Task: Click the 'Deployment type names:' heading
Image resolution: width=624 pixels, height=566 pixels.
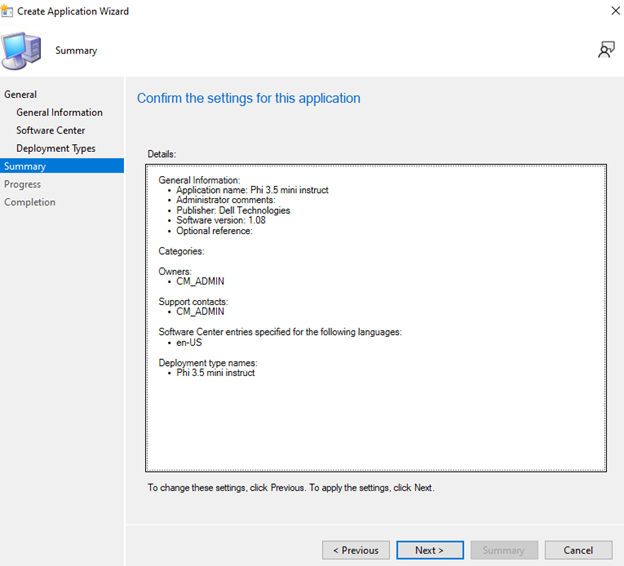Action: [x=208, y=363]
